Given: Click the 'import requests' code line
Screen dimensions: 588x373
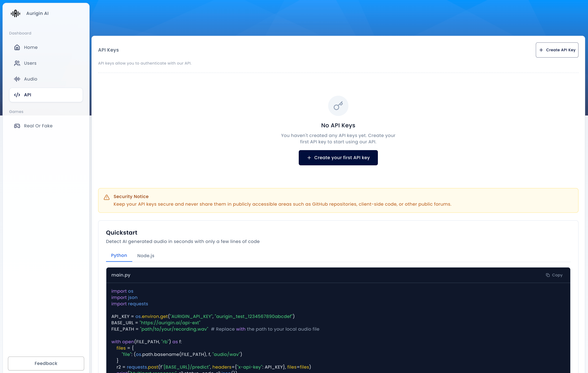Looking at the screenshot, I should pyautogui.click(x=130, y=304).
